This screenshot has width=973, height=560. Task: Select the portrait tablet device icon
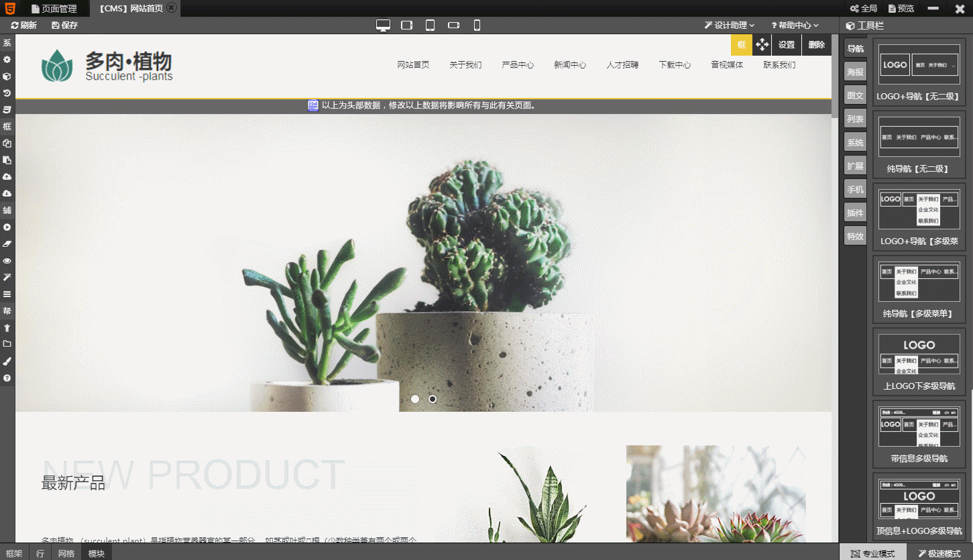[x=430, y=25]
